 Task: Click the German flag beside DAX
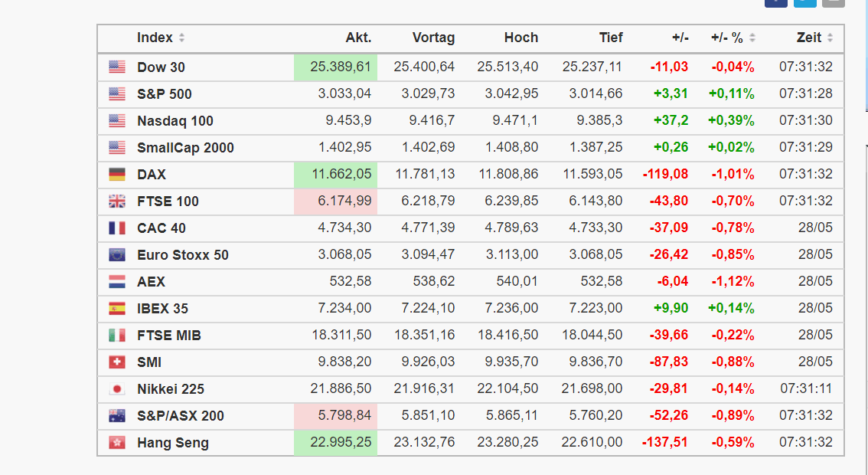[x=116, y=175]
